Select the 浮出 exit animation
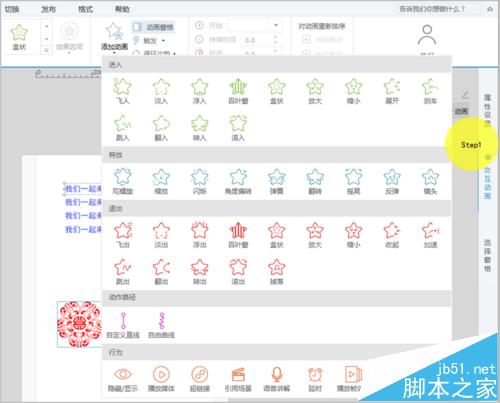Image resolution: width=500 pixels, height=403 pixels. point(200,235)
